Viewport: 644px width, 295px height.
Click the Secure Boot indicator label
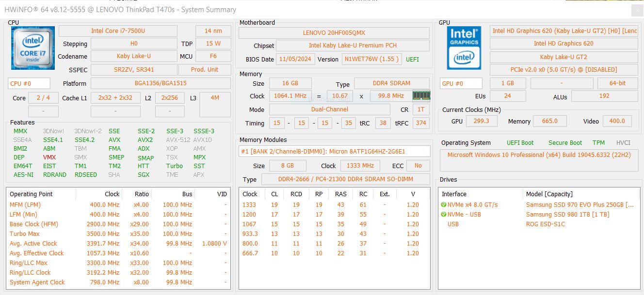pos(565,143)
